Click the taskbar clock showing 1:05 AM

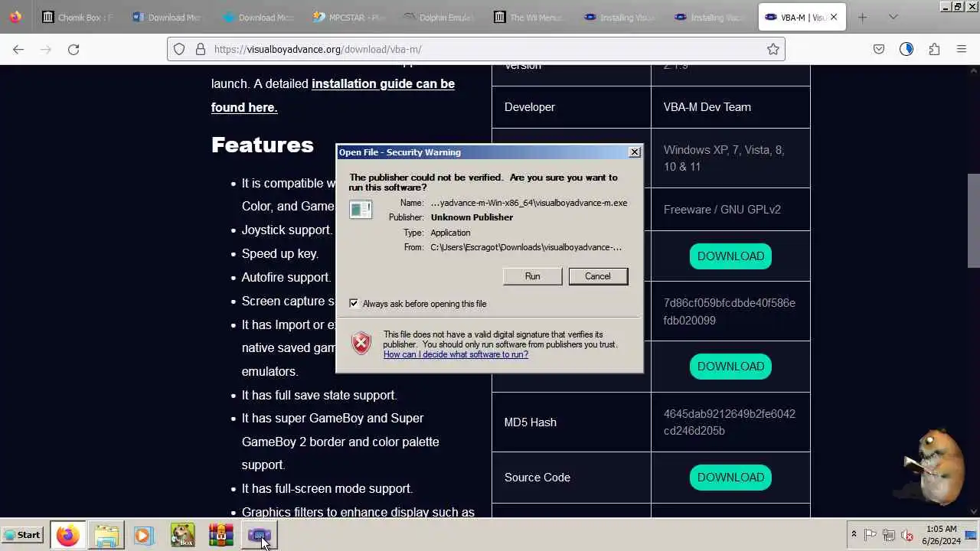pyautogui.click(x=941, y=535)
